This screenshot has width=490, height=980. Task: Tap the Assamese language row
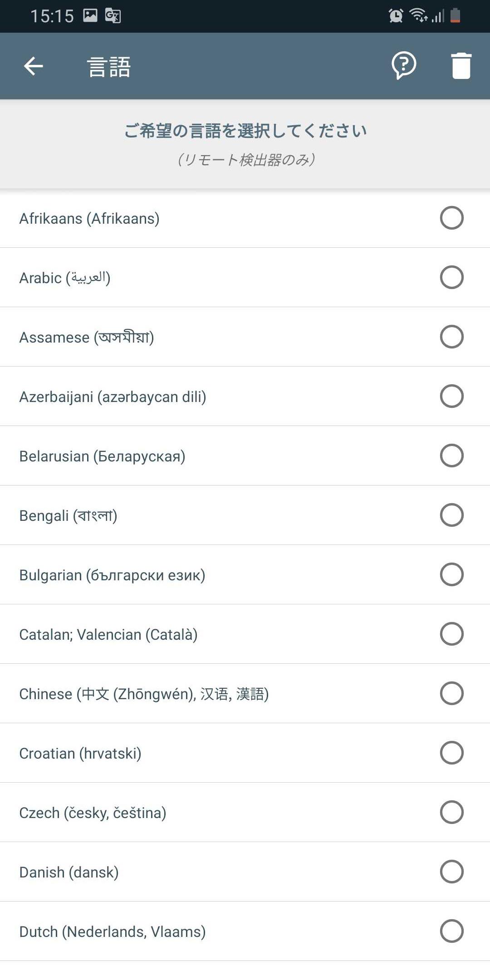coord(245,337)
